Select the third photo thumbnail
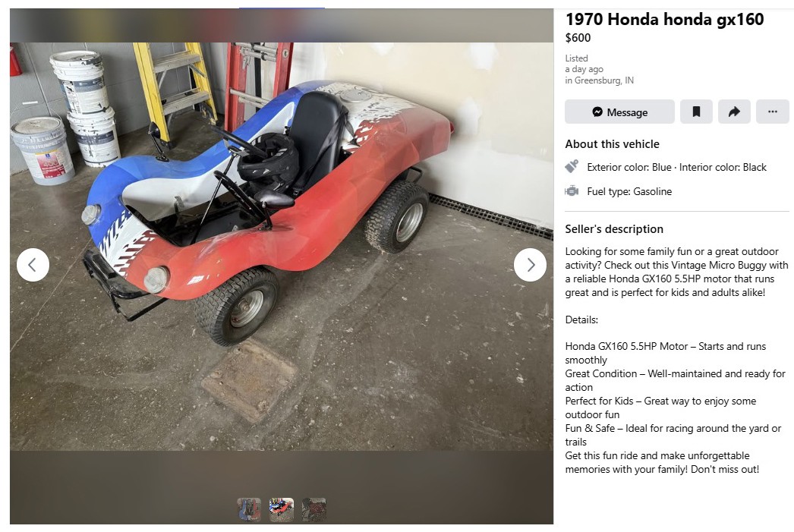Image resolution: width=794 pixels, height=532 pixels. 314,509
